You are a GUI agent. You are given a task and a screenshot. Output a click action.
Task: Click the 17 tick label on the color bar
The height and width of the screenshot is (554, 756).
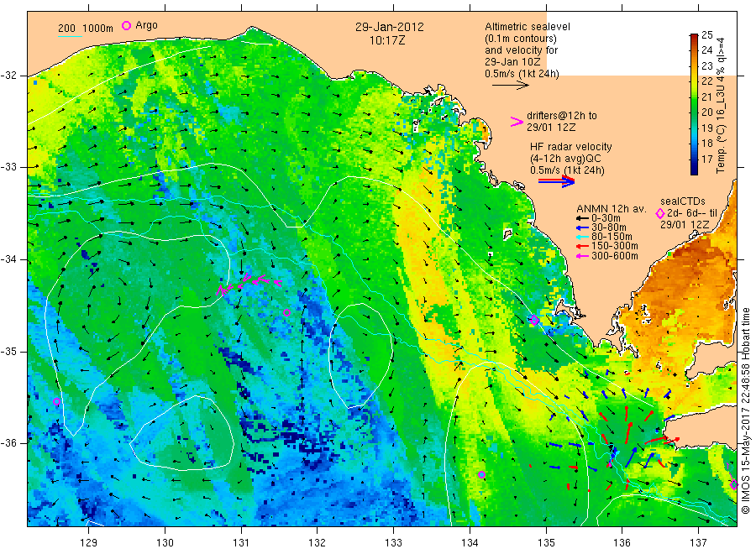tap(706, 159)
